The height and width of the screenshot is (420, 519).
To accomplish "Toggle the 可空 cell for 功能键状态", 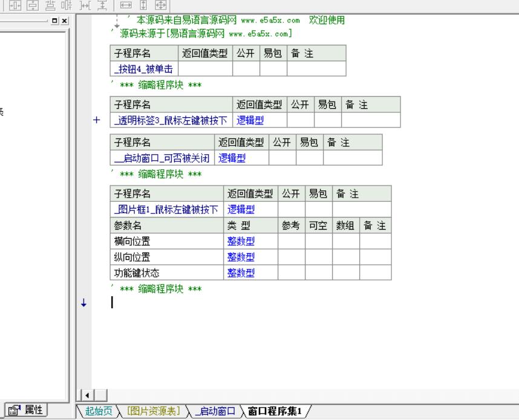I will [318, 273].
